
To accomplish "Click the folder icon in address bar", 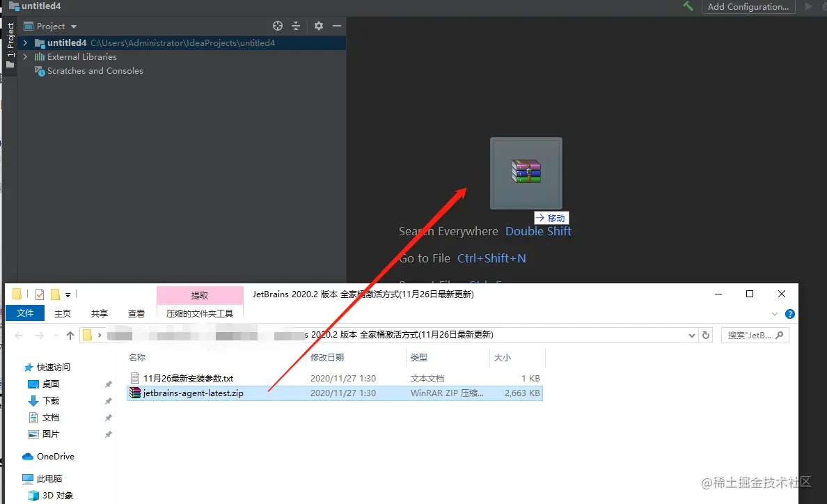I will coord(88,335).
